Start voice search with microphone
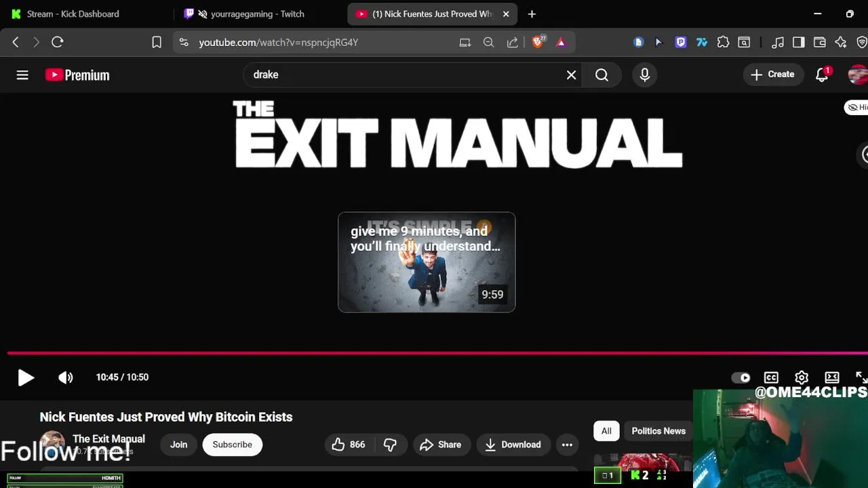 [645, 75]
